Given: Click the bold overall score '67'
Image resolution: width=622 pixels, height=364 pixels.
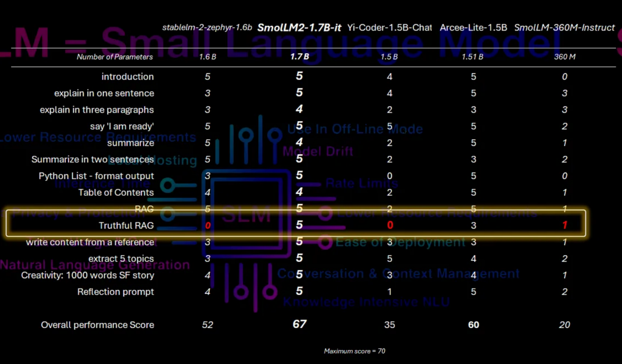Looking at the screenshot, I should point(300,324).
